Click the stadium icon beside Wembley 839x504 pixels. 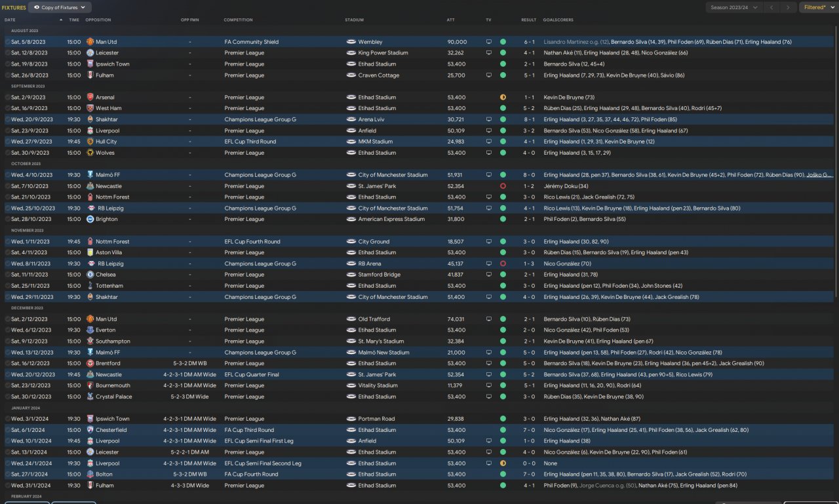coord(351,42)
